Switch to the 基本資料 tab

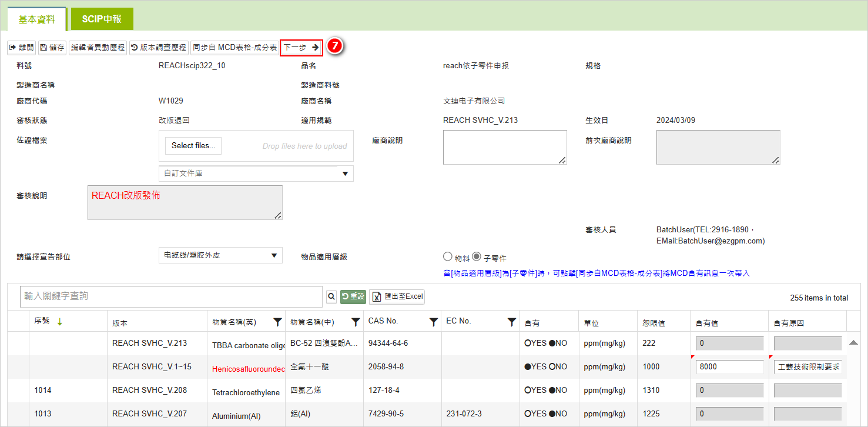pos(36,19)
